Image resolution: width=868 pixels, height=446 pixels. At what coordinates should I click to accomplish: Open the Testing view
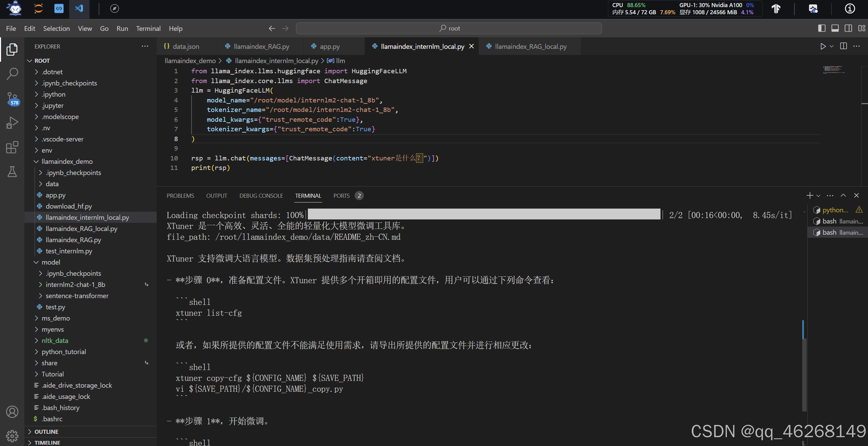pyautogui.click(x=12, y=172)
